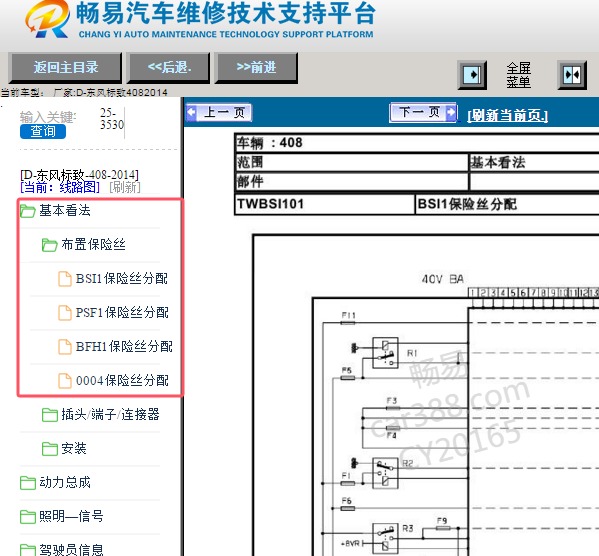Click relay R2 symbol in wiring diagram

385,473
